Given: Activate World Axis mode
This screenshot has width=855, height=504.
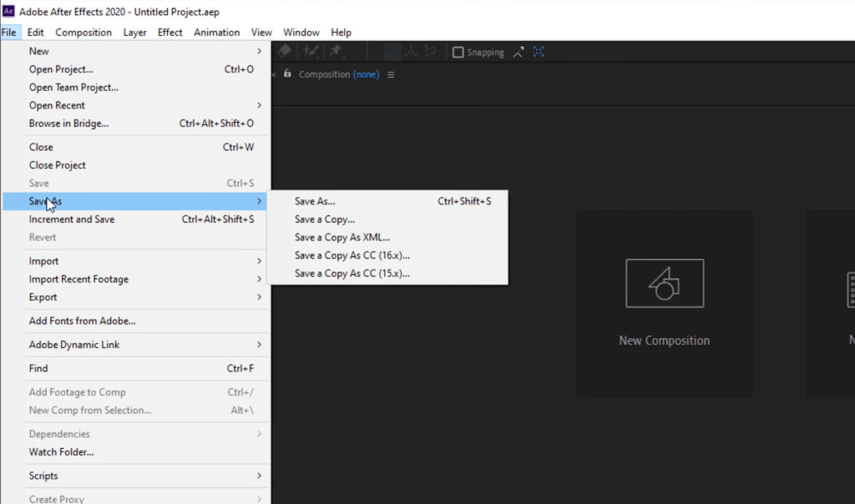Looking at the screenshot, I should (x=412, y=51).
